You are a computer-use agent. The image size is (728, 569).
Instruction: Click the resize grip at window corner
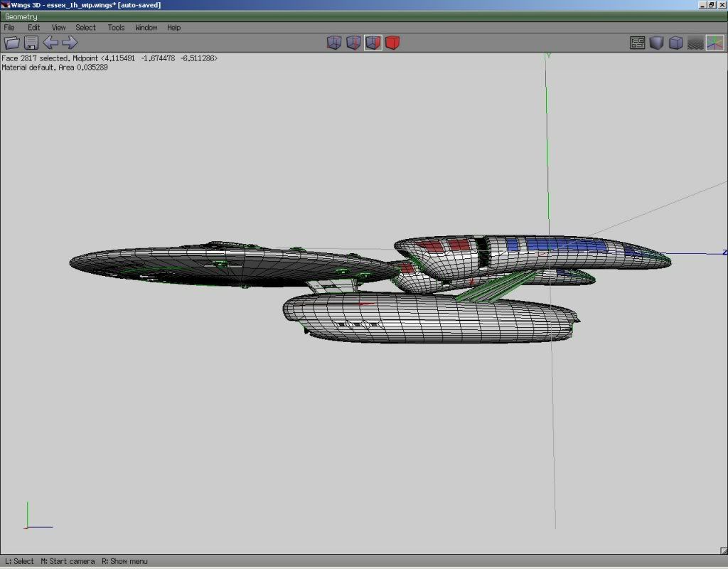pyautogui.click(x=724, y=551)
